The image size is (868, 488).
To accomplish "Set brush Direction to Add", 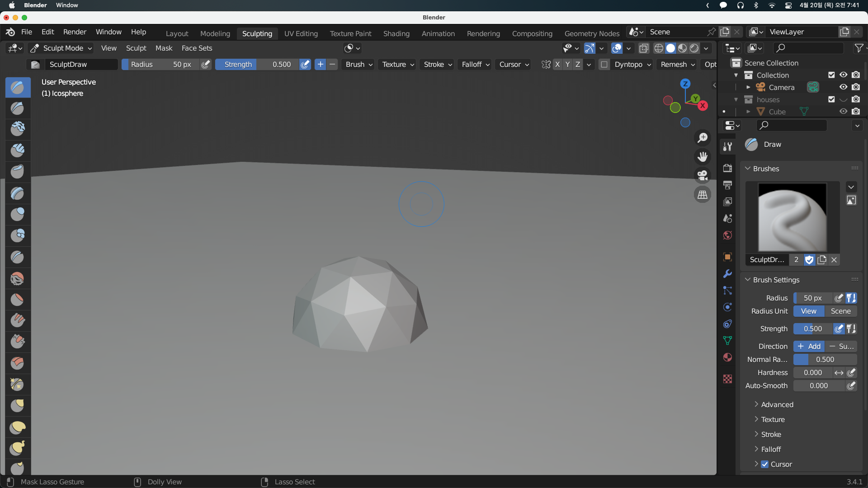I will point(809,346).
